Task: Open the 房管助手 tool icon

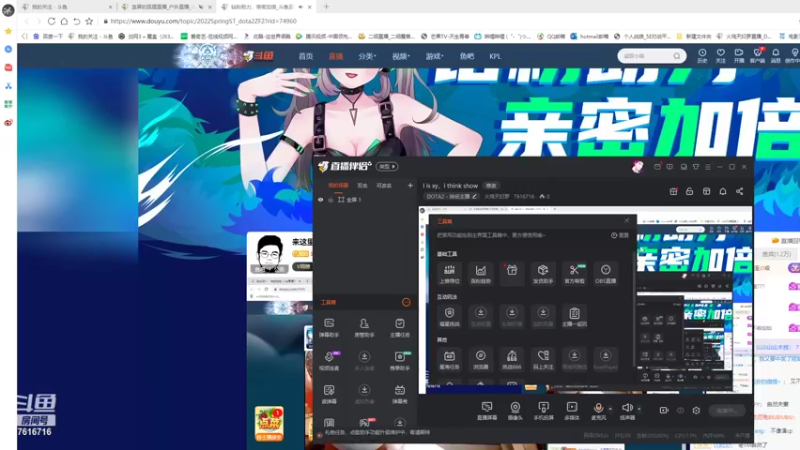Action: tap(364, 327)
